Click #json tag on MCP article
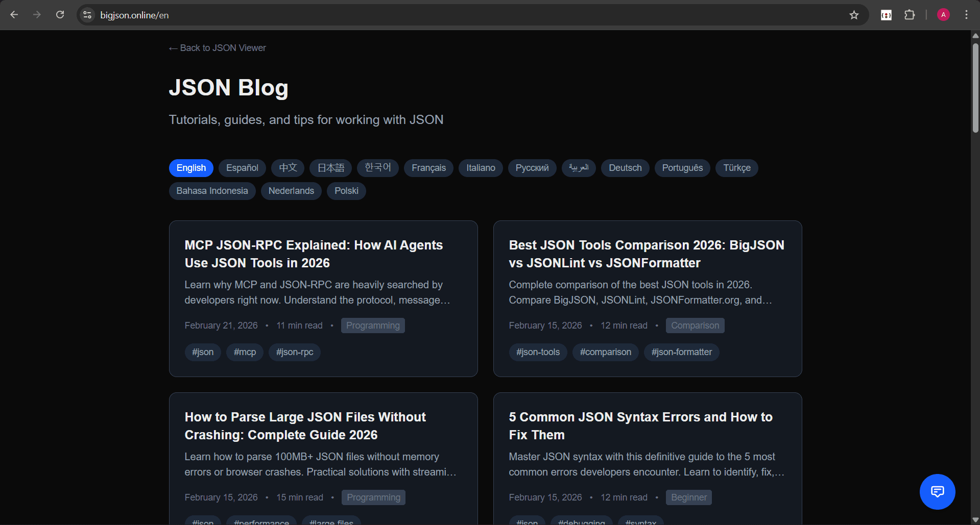Viewport: 980px width, 525px height. (x=203, y=352)
